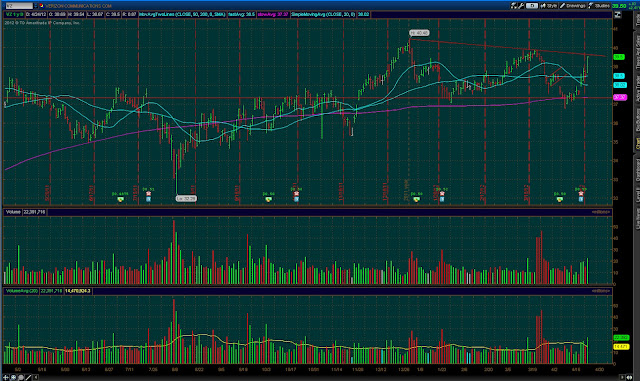Click the SimpleMovingAvg study label
This screenshot has width=640, height=381.
323,14
